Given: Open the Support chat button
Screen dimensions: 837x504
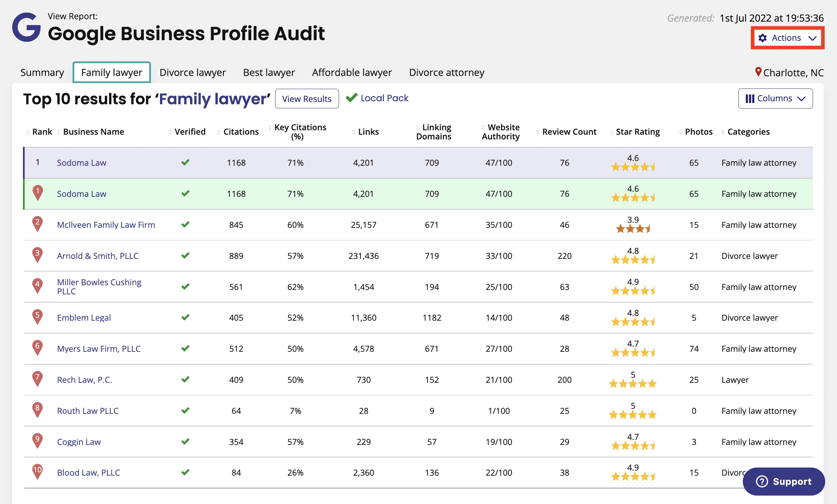Looking at the screenshot, I should (784, 481).
